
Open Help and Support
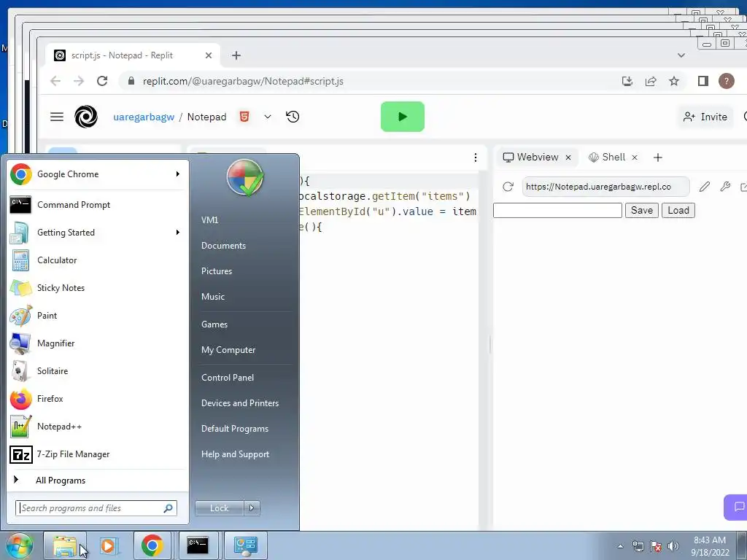[235, 454]
